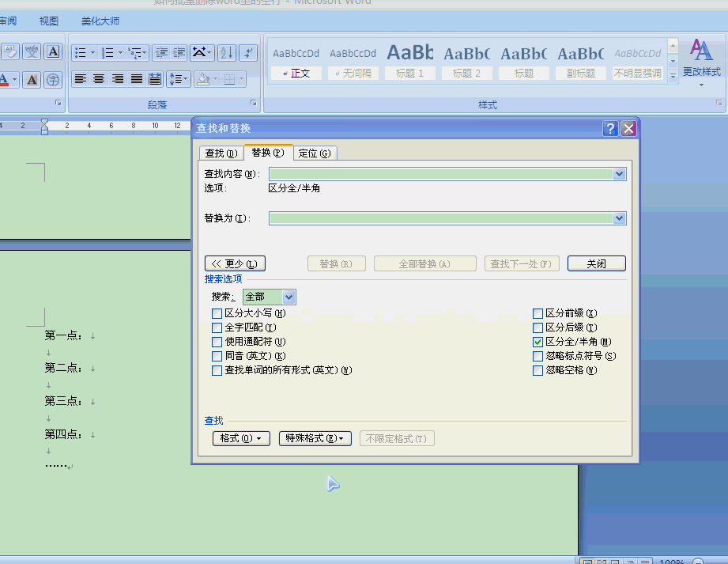Image resolution: width=728 pixels, height=564 pixels.
Task: Open the Phonetic Guide (wén) tool
Action: pos(32,51)
